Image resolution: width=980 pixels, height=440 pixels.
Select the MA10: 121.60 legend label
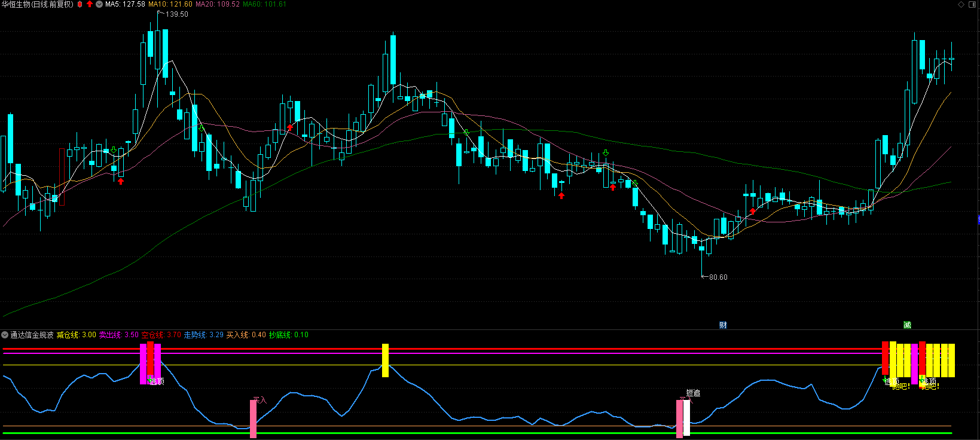(170, 4)
